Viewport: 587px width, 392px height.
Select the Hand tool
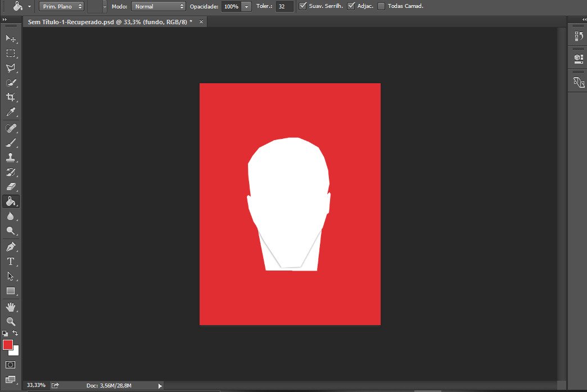point(11,307)
